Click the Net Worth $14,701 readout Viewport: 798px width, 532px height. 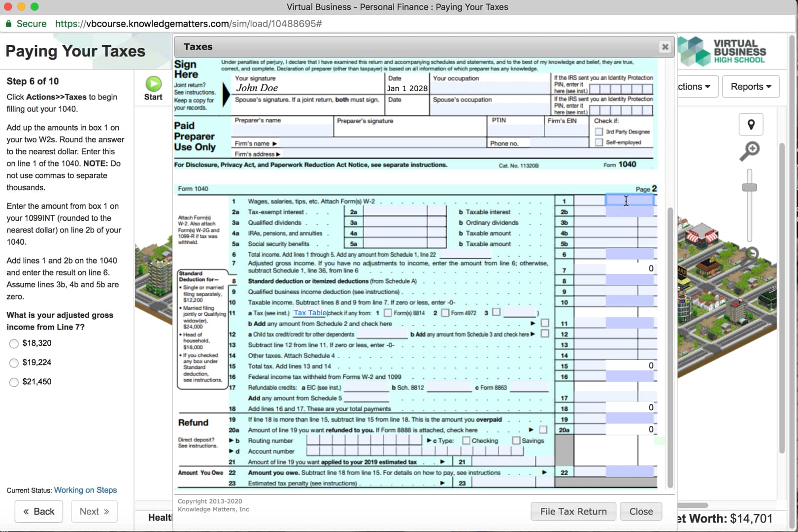(x=725, y=519)
